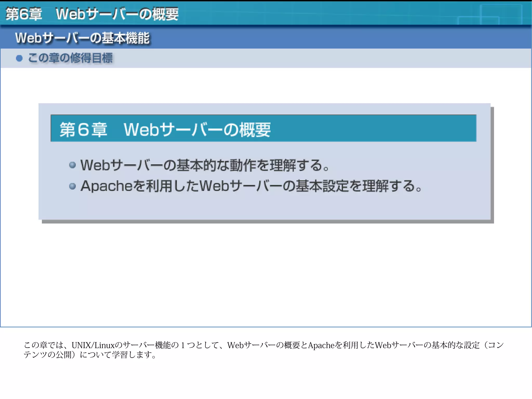Click the decorative squares in the header's right corner

pyautogui.click(x=491, y=16)
